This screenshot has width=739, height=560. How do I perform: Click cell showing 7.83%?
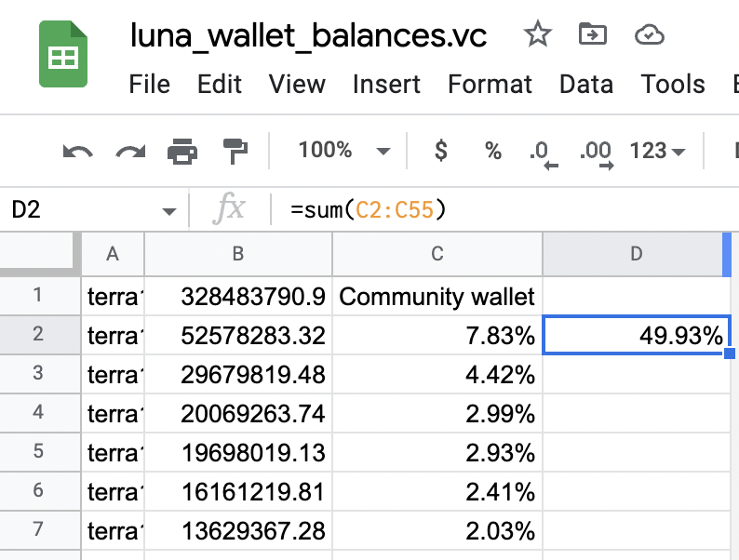pos(437,335)
